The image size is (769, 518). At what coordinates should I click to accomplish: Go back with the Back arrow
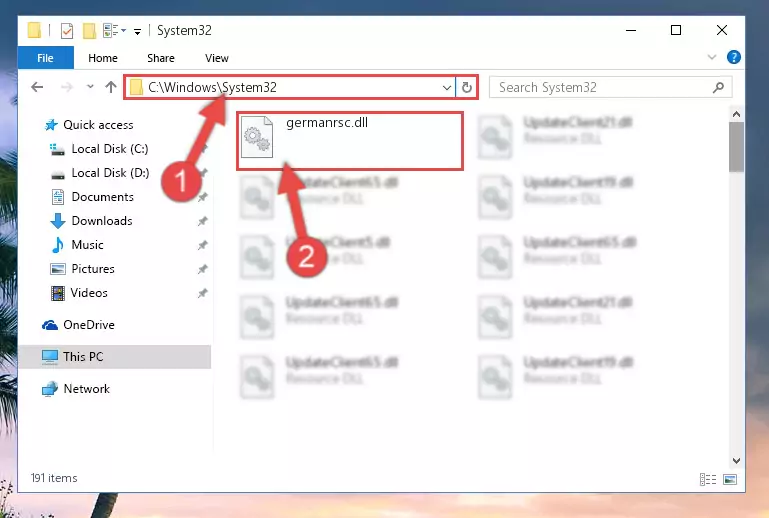37,87
